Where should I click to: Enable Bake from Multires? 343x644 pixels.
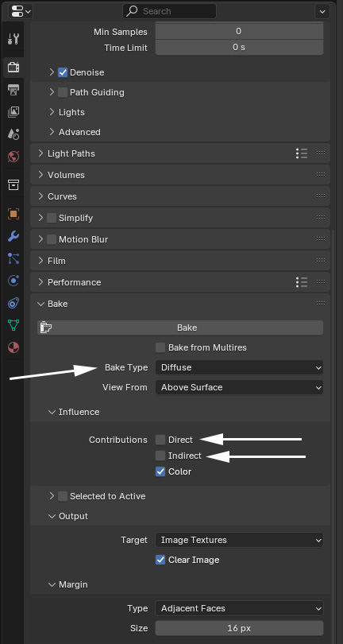click(160, 347)
